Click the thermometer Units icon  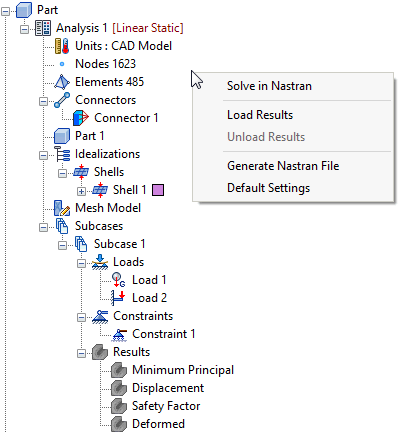(x=62, y=46)
